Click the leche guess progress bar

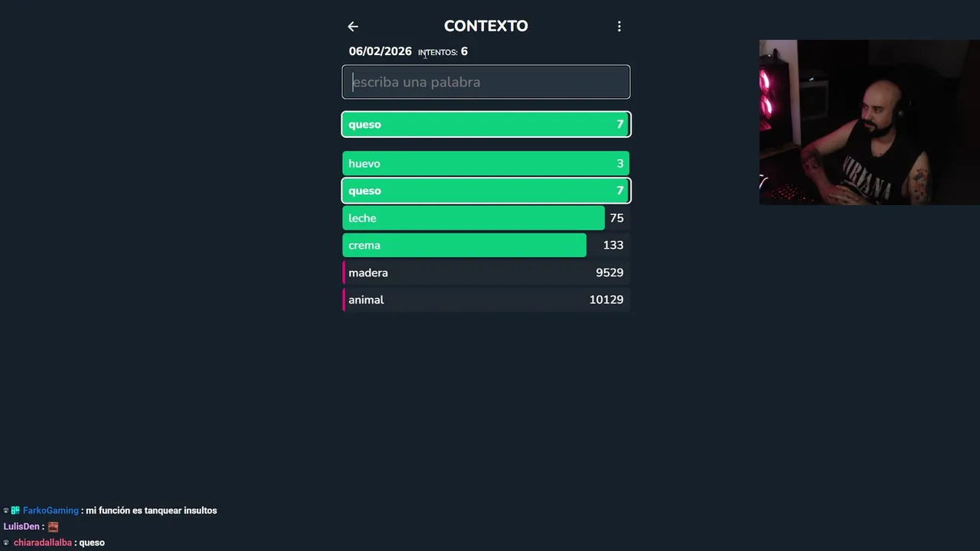[473, 218]
